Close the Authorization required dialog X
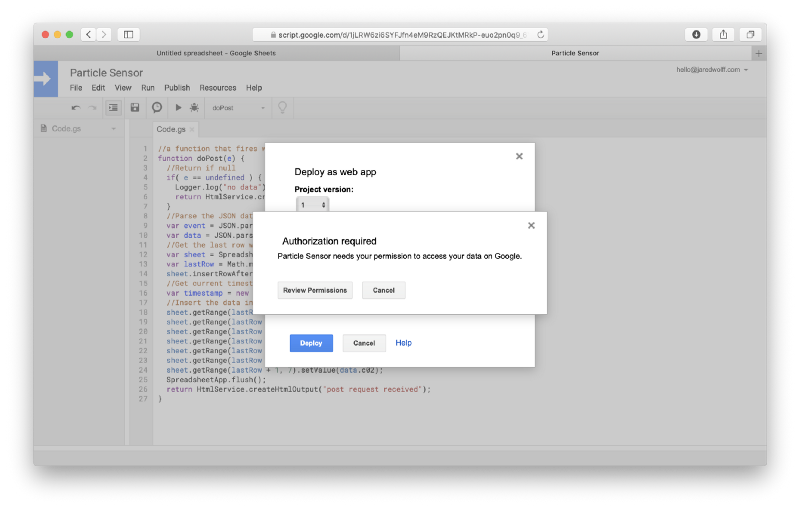Viewport: 800px width, 510px height. tap(531, 225)
